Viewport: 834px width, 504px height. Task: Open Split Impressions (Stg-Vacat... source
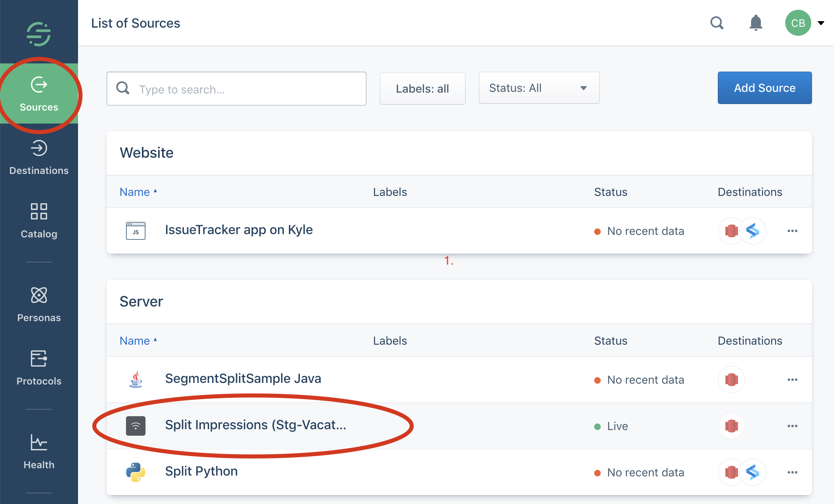[x=255, y=425]
